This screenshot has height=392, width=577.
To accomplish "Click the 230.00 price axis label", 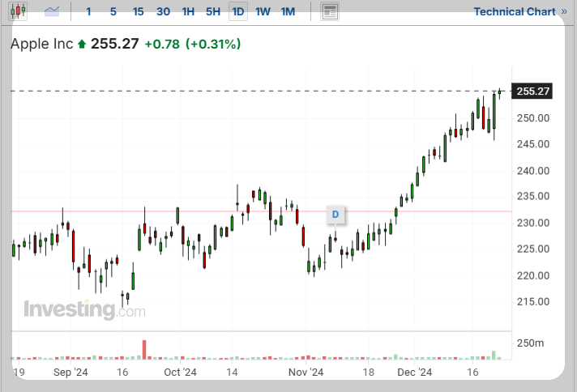I will pos(533,223).
